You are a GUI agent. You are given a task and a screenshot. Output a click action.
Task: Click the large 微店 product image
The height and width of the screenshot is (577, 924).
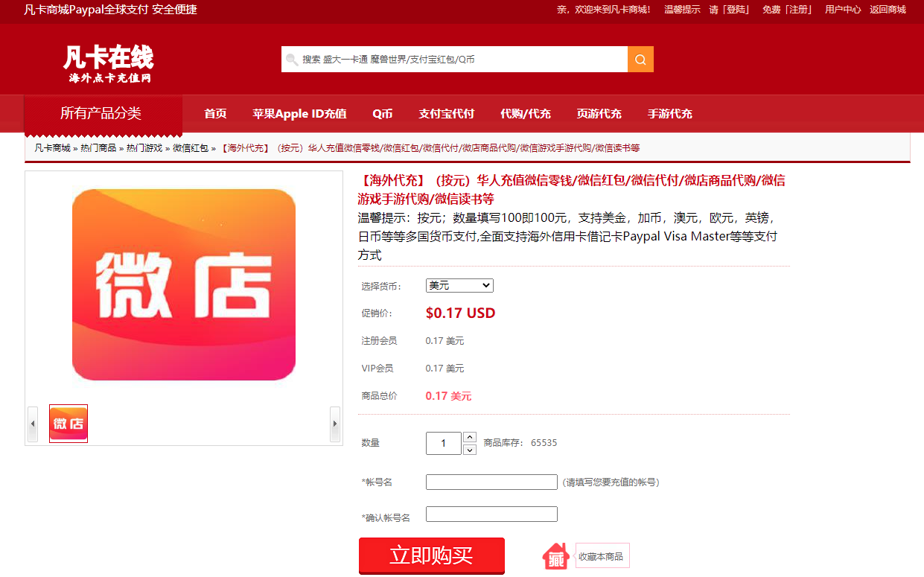point(184,285)
